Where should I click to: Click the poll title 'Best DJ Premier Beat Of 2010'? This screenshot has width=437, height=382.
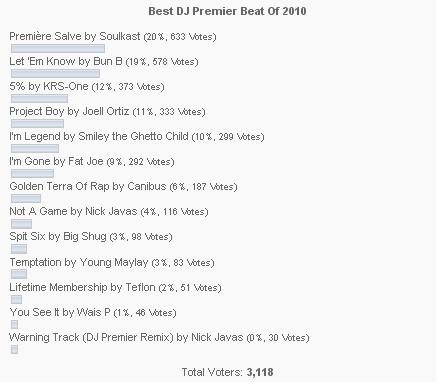pos(227,11)
